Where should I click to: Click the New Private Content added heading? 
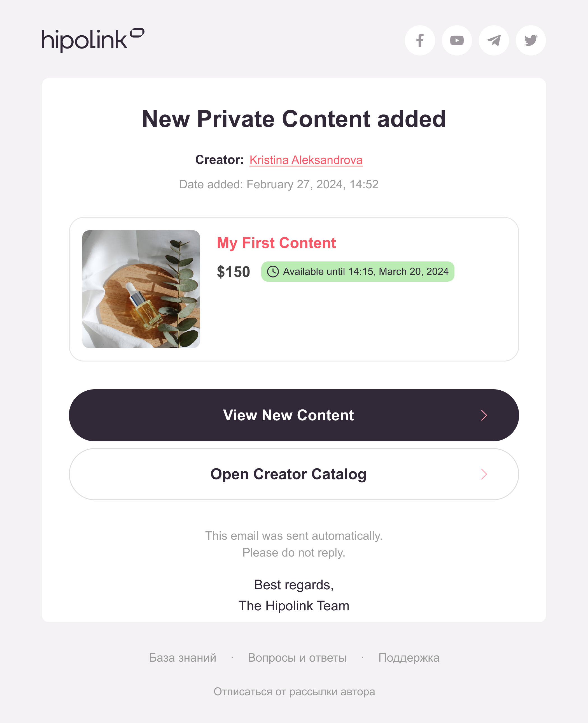pyautogui.click(x=294, y=119)
